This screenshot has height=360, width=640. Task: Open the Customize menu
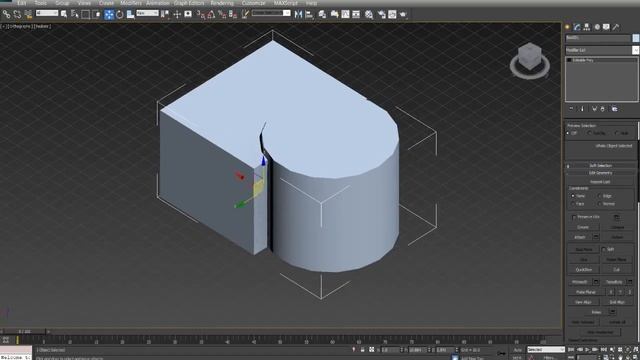253,3
